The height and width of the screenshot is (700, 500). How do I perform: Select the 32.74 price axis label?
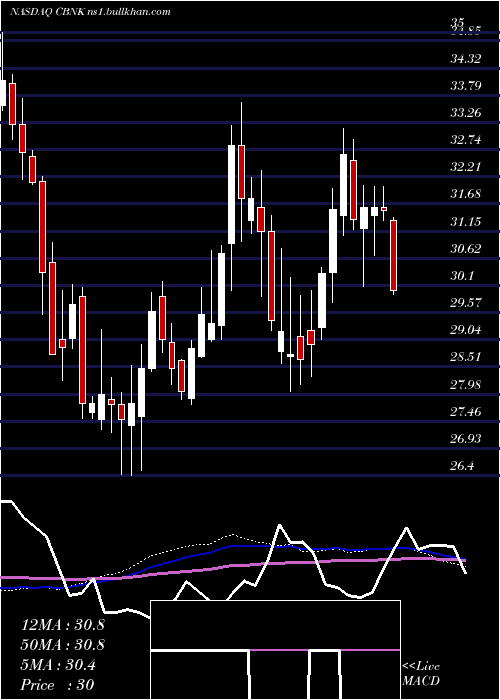click(x=466, y=140)
